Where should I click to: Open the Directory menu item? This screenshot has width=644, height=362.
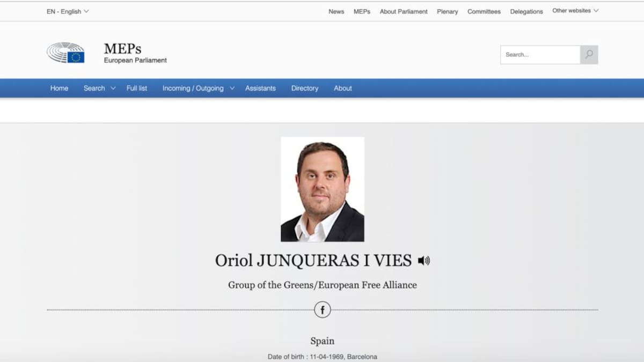[305, 88]
